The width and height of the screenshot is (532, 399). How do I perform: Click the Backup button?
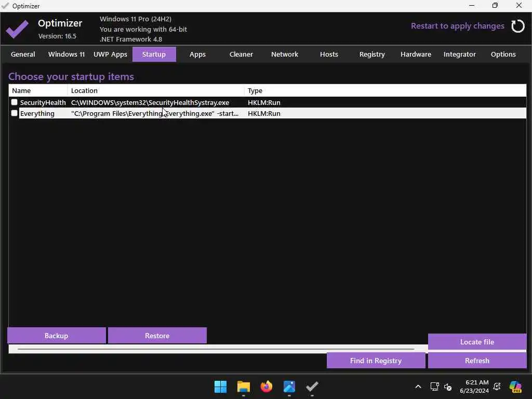(56, 336)
